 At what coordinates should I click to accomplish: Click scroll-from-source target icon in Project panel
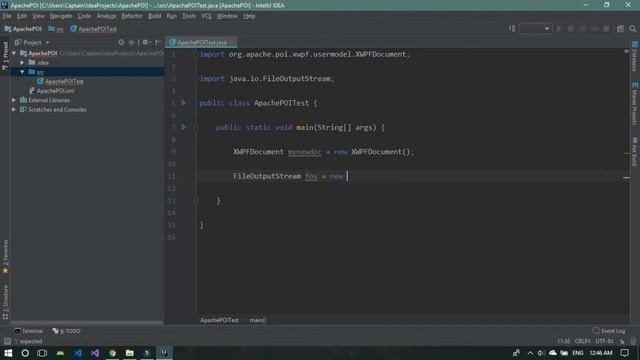click(x=121, y=42)
